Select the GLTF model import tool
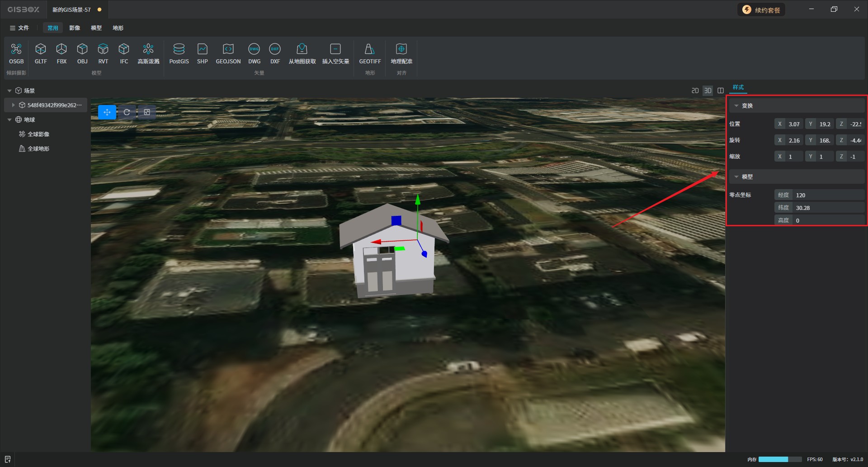Viewport: 868px width, 467px height. coord(41,53)
